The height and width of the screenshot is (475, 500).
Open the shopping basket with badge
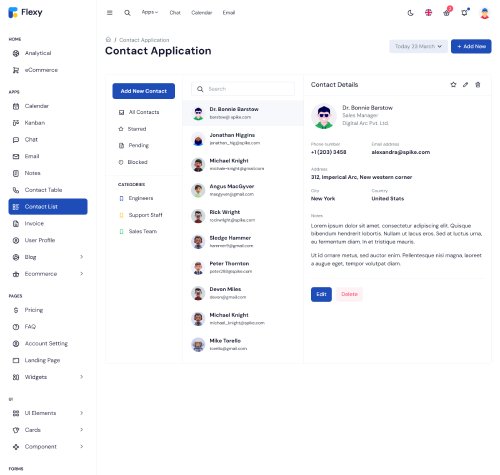pos(446,13)
